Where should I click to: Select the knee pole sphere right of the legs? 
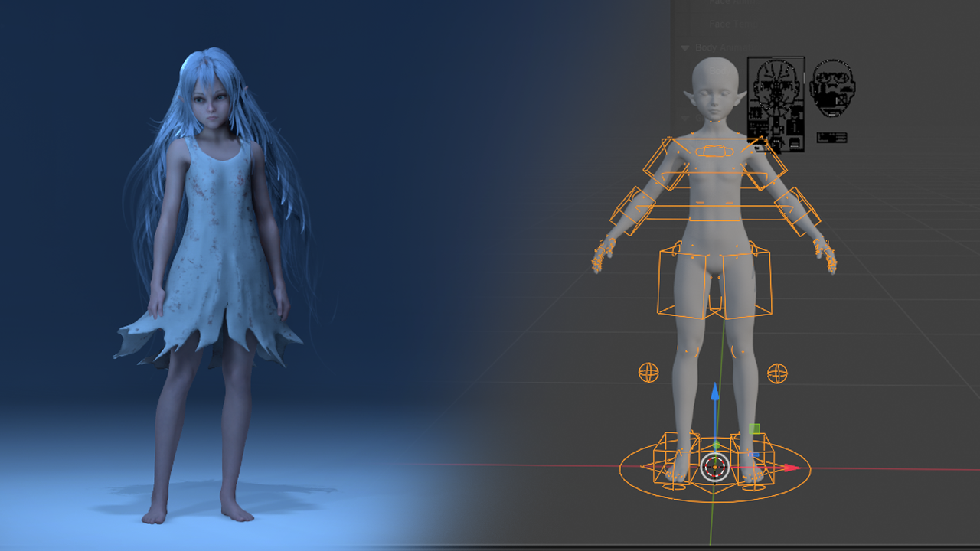[x=777, y=373]
